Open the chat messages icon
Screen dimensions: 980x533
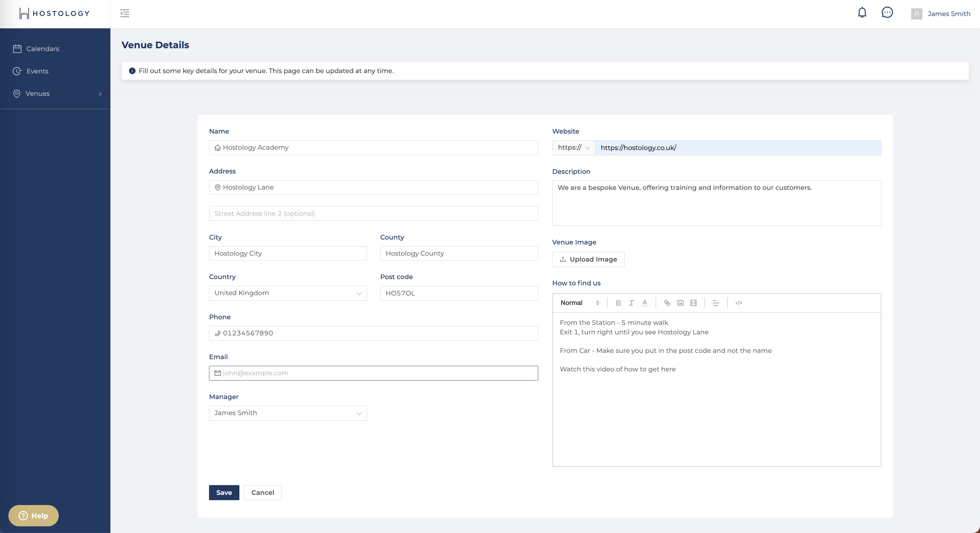click(x=887, y=13)
